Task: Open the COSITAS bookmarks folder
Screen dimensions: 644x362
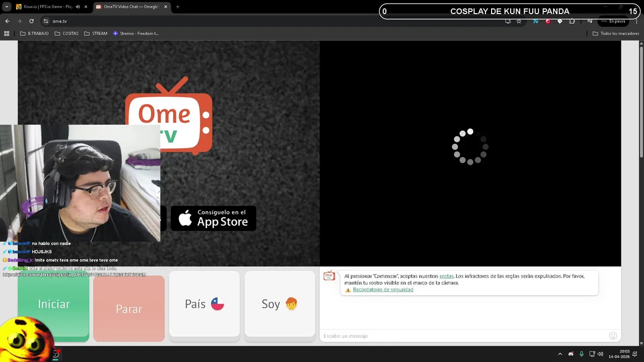Action: pos(66,34)
